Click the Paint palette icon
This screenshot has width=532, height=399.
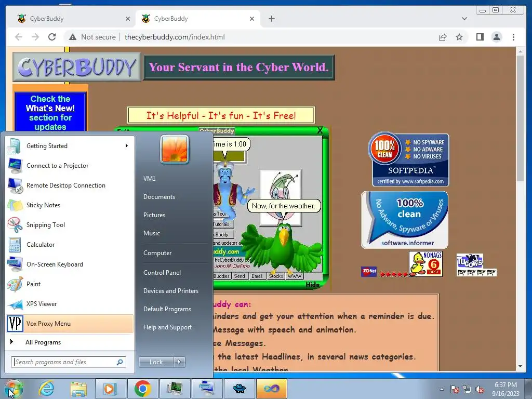pyautogui.click(x=15, y=284)
